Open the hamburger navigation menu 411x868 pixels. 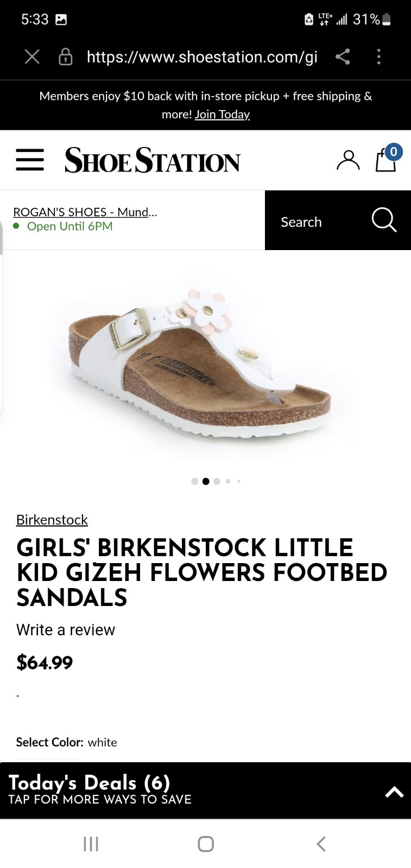pos(30,160)
